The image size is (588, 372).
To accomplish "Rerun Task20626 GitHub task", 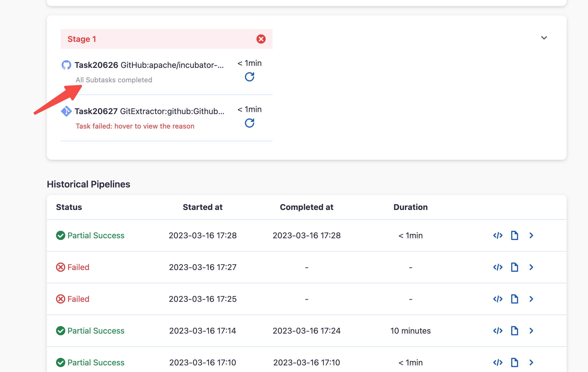I will (250, 77).
